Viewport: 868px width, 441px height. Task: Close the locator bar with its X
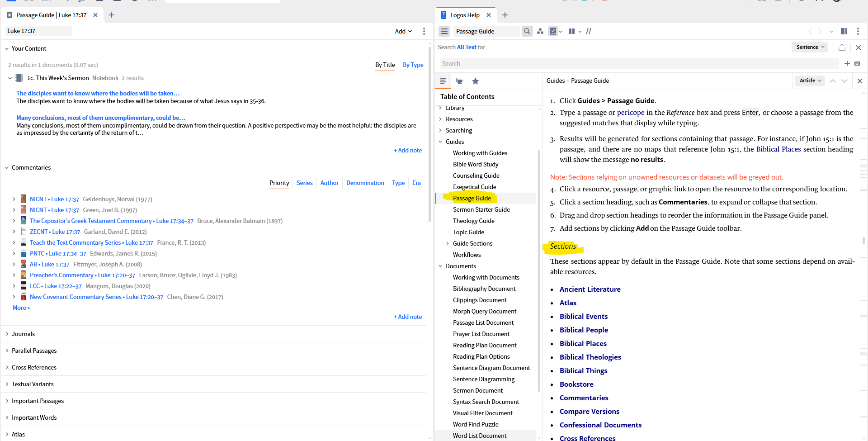pos(859,81)
